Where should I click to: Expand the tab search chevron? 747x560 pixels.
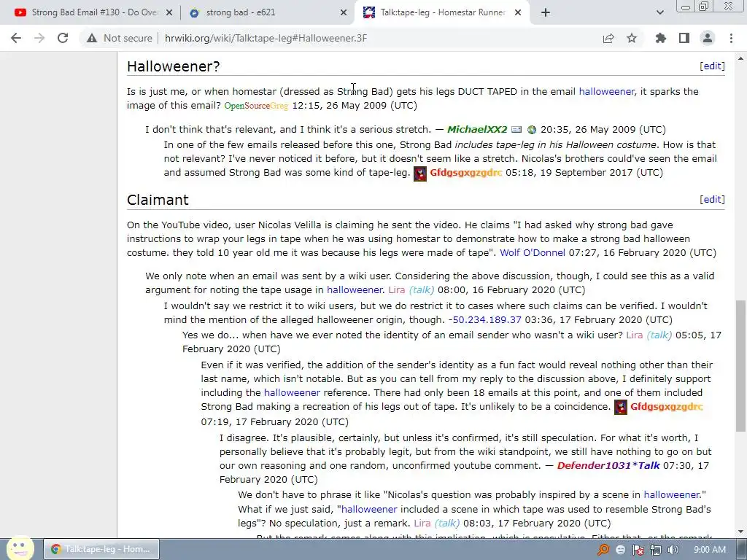(x=659, y=13)
